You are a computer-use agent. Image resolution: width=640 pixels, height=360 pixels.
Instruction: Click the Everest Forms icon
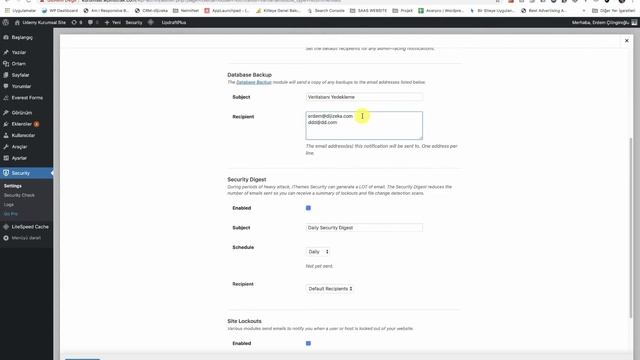click(6, 98)
